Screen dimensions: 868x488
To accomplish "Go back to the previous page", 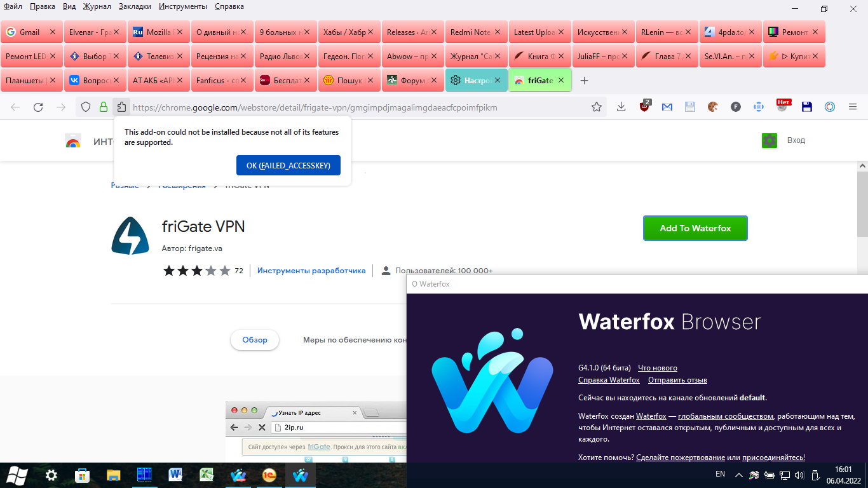I will click(15, 107).
